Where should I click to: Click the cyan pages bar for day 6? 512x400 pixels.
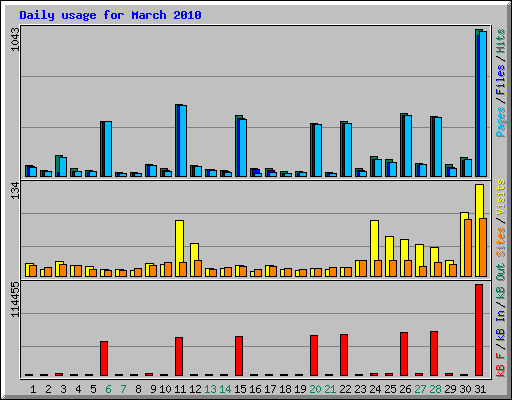pos(108,149)
